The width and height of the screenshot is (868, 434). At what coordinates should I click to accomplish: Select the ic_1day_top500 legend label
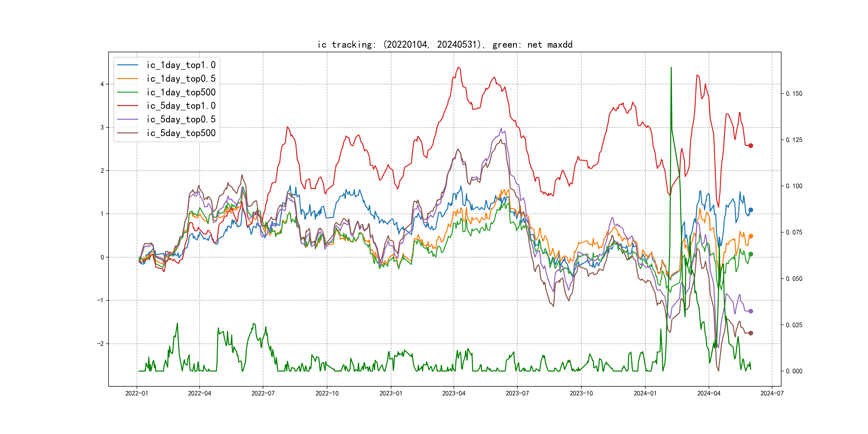[x=181, y=92]
